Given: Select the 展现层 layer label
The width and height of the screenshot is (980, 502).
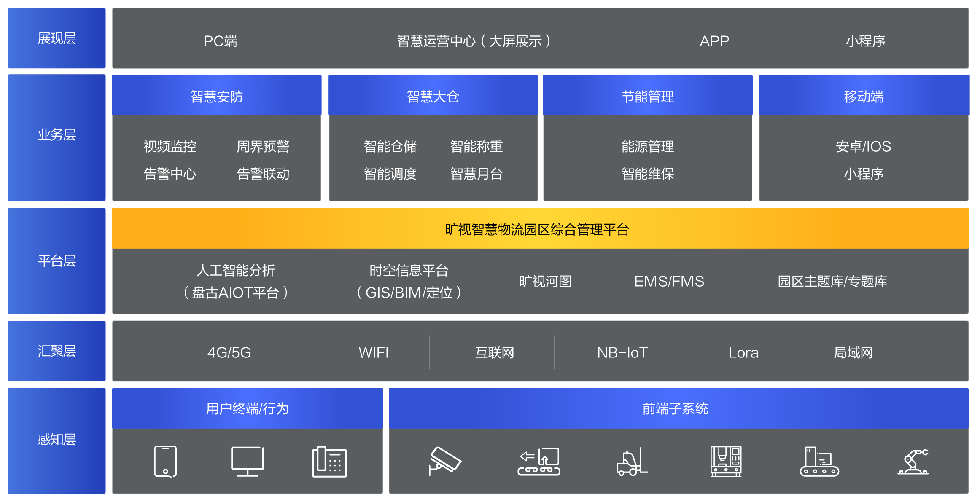Looking at the screenshot, I should (x=57, y=38).
